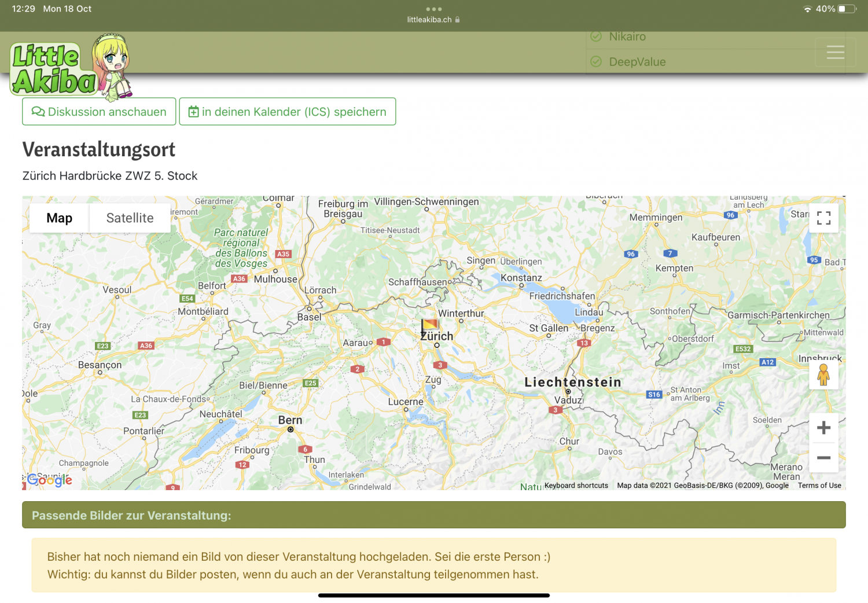The height and width of the screenshot is (603, 868).
Task: Click the Passende Bilder zur Veranstaltung header
Action: pyautogui.click(x=433, y=515)
